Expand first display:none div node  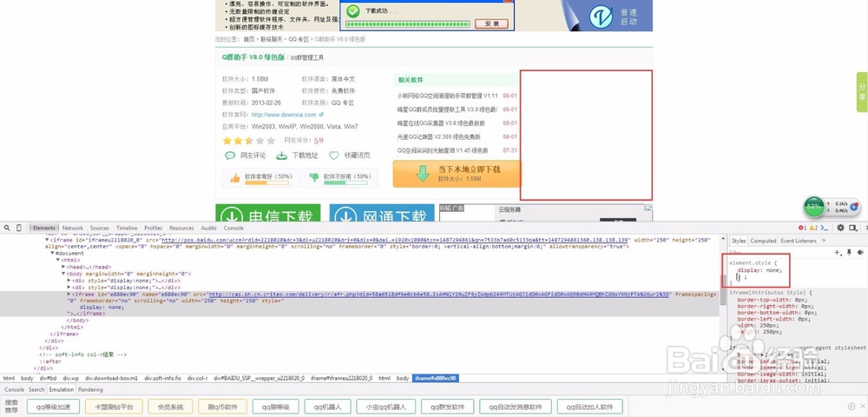click(69, 281)
